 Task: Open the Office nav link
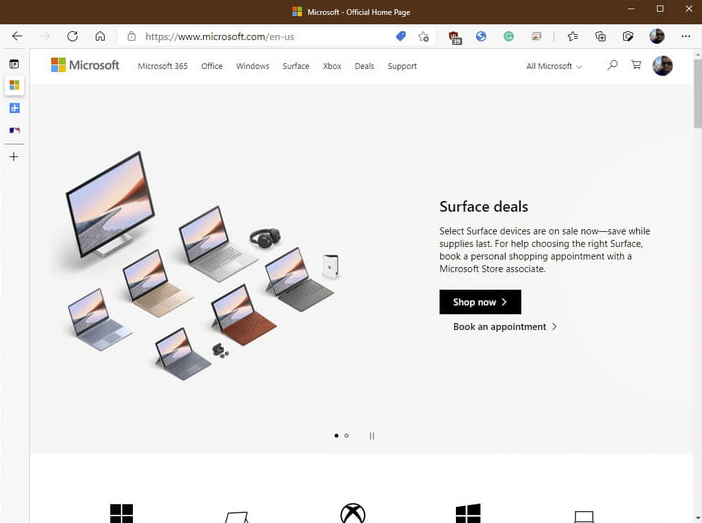click(212, 66)
